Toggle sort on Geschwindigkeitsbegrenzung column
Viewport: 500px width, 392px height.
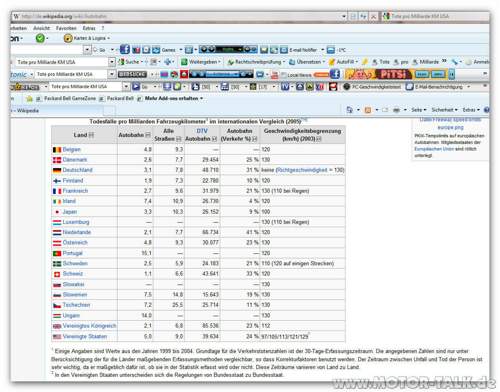point(319,139)
